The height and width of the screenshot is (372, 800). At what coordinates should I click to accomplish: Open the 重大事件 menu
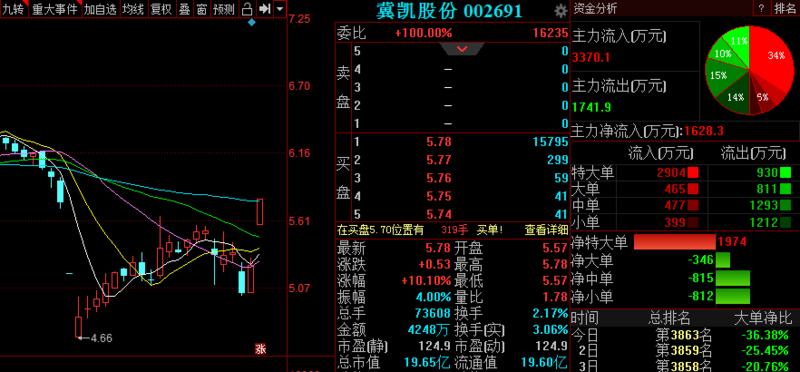coord(55,9)
